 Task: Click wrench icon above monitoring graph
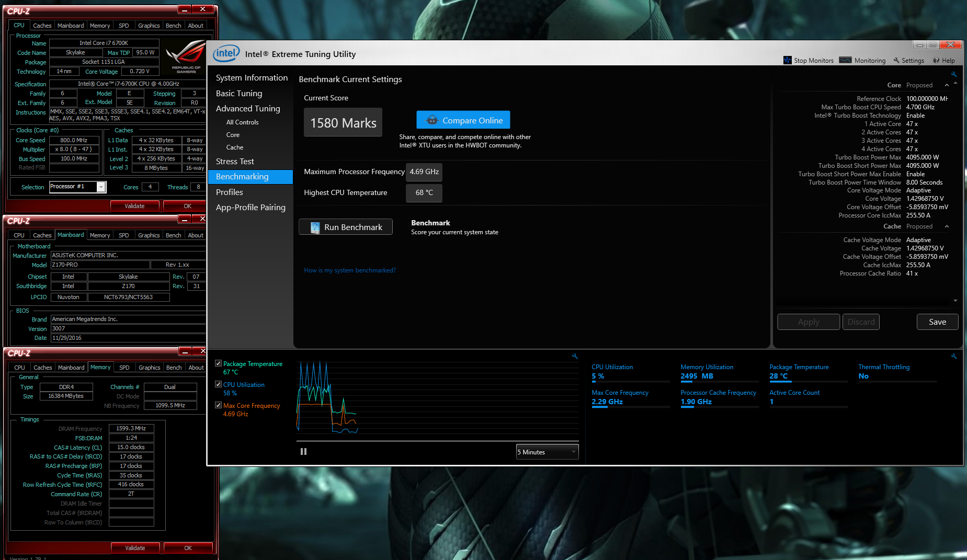coord(575,356)
